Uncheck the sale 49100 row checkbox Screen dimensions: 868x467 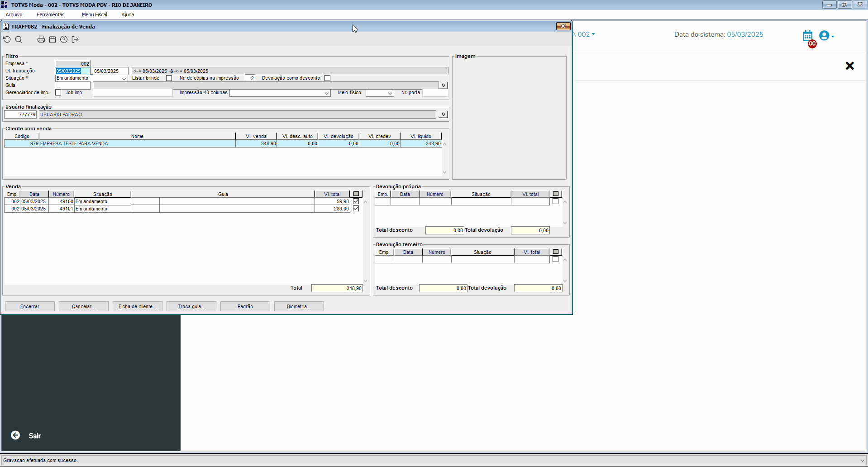pyautogui.click(x=356, y=201)
